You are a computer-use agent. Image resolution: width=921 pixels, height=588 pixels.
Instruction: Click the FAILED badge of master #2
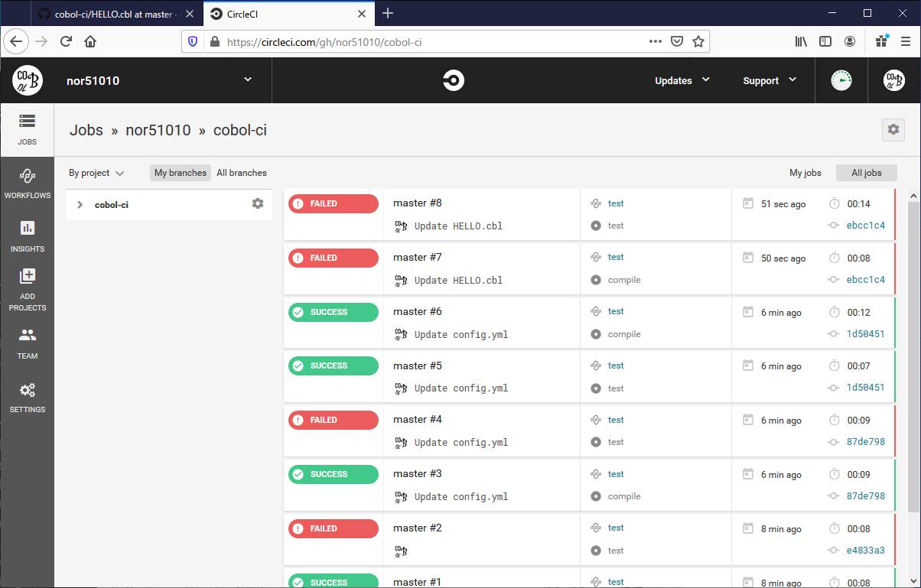click(x=334, y=528)
